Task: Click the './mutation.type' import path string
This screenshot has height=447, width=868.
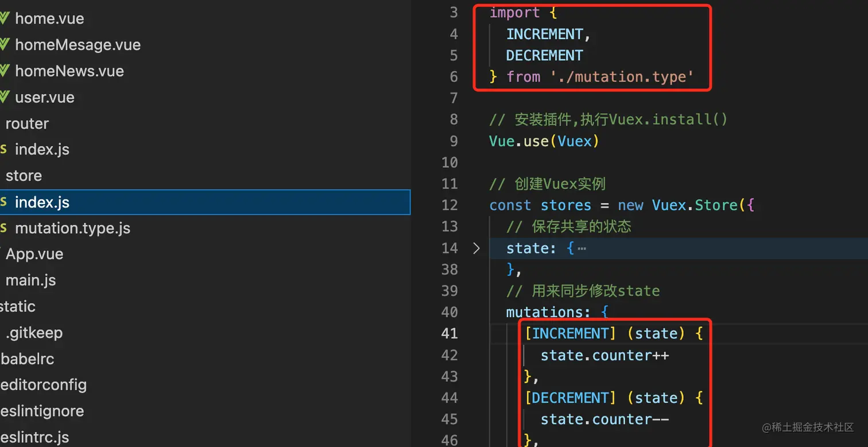Action: click(x=622, y=77)
